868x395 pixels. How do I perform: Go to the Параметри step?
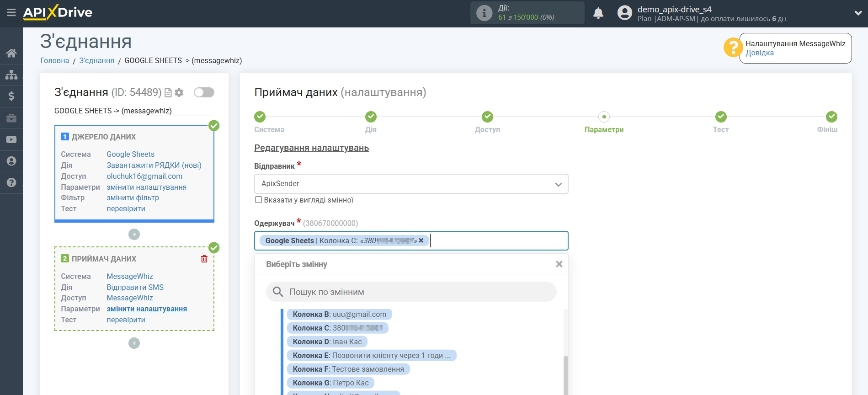[x=604, y=117]
